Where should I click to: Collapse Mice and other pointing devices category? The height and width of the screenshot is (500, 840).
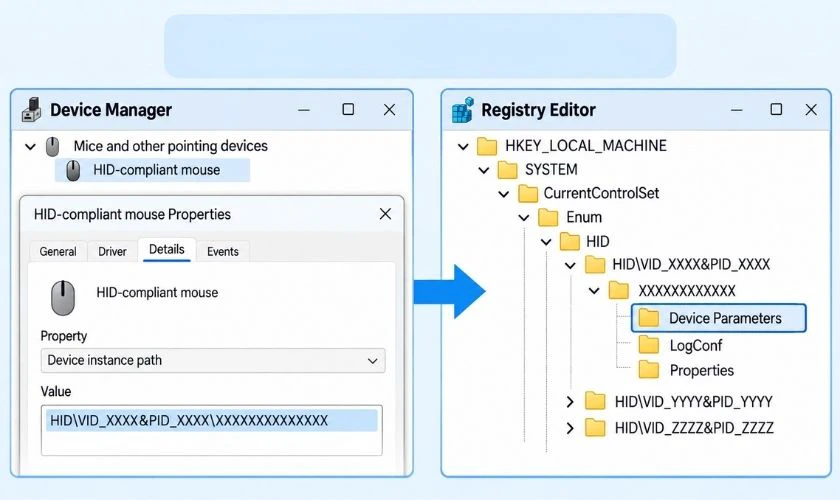click(x=31, y=146)
